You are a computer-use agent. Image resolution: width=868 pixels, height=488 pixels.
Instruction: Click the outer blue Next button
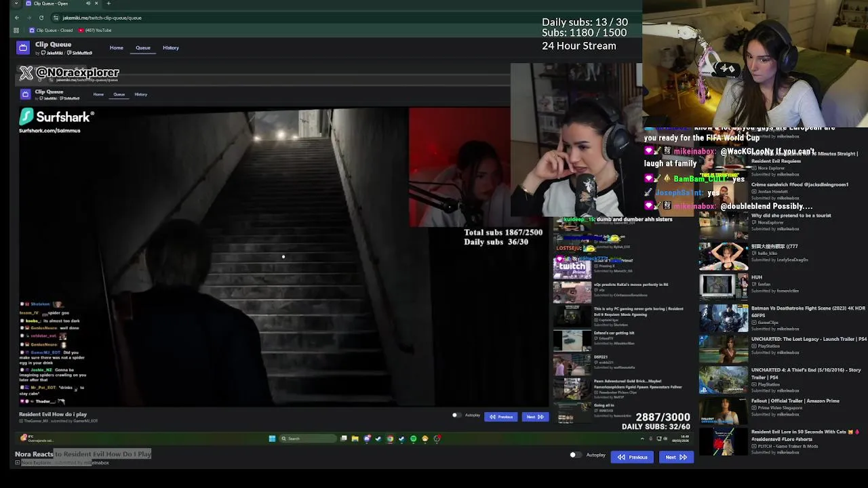pos(675,457)
